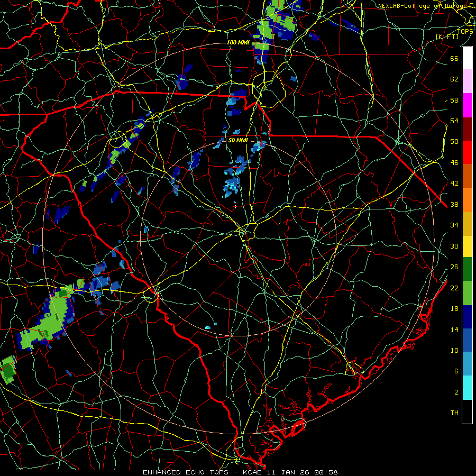Image resolution: width=476 pixels, height=476 pixels.
Task: Click the "50" legend value
Action: (454, 142)
